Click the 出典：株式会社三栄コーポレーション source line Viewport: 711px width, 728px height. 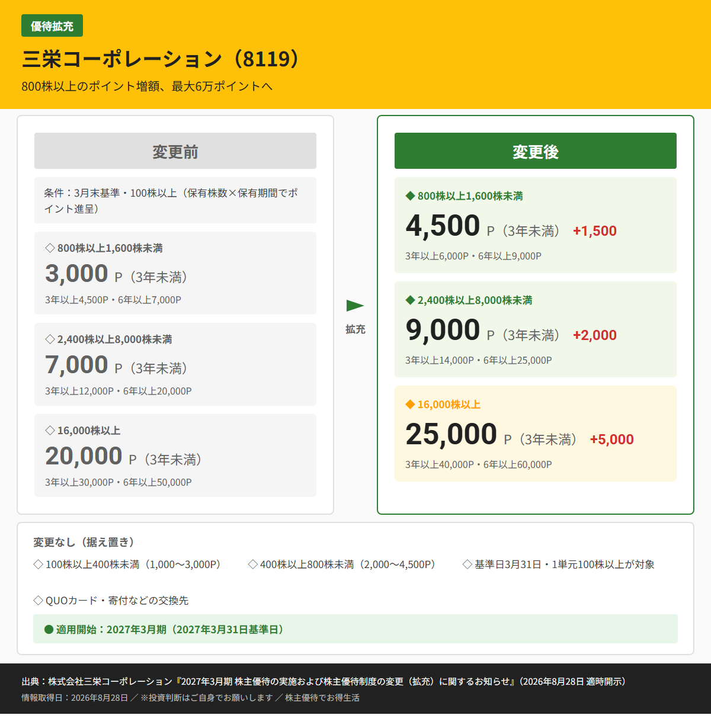325,681
